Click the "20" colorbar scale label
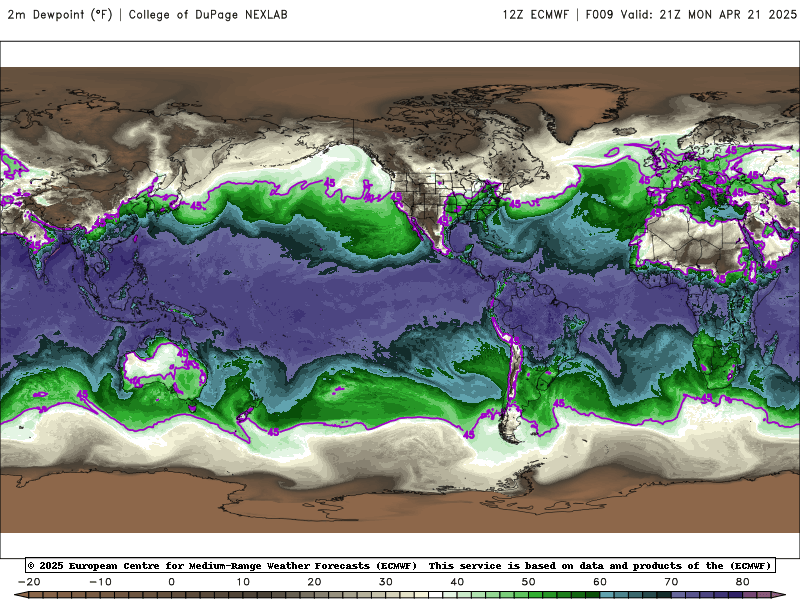 [314, 582]
